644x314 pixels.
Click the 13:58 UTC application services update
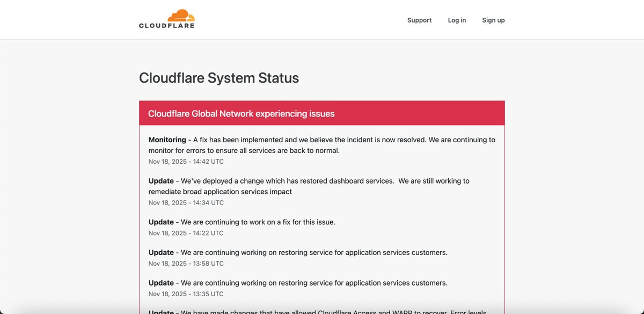click(x=297, y=252)
